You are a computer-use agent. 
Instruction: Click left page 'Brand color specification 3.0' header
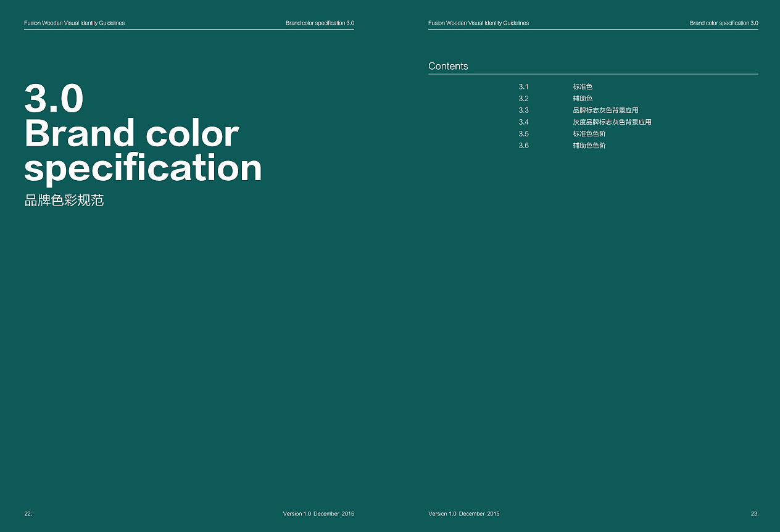click(x=320, y=23)
